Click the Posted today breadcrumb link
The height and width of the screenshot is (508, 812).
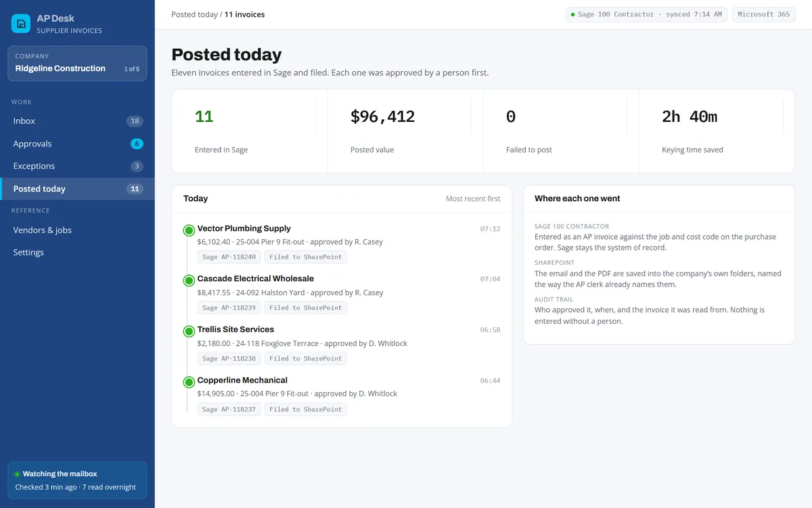click(x=194, y=14)
